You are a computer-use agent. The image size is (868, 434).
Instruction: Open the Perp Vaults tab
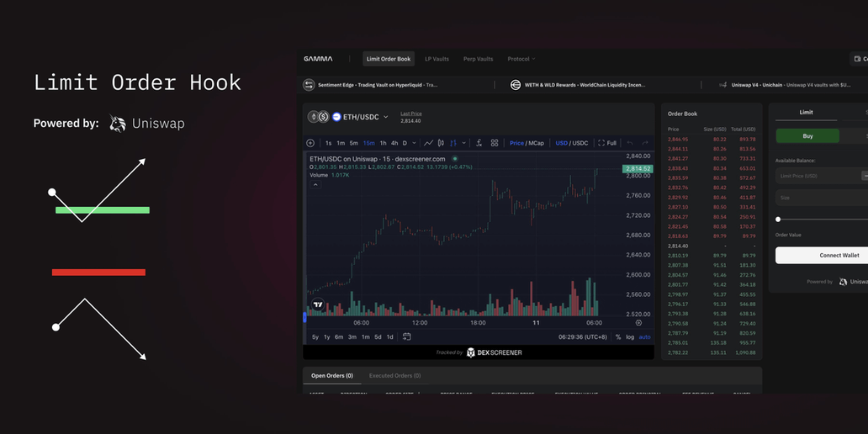tap(479, 59)
